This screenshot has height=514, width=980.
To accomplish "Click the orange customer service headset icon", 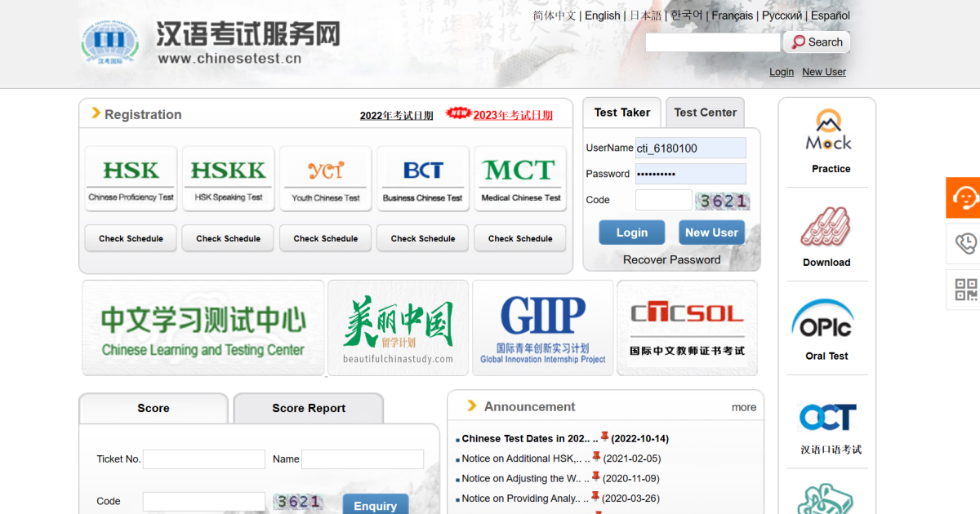I will (x=964, y=197).
